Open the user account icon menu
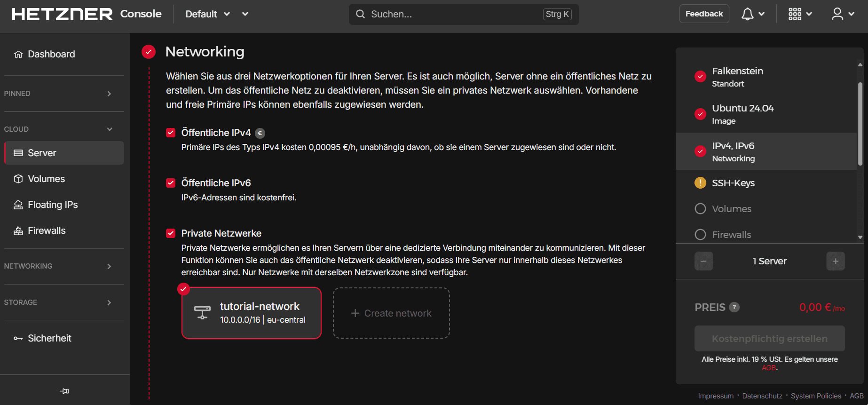 [837, 14]
